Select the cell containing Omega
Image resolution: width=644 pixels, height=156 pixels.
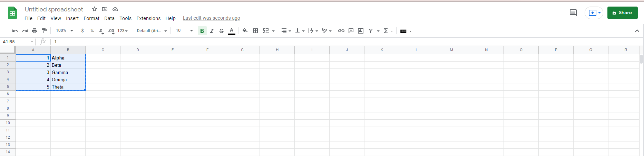click(x=68, y=80)
